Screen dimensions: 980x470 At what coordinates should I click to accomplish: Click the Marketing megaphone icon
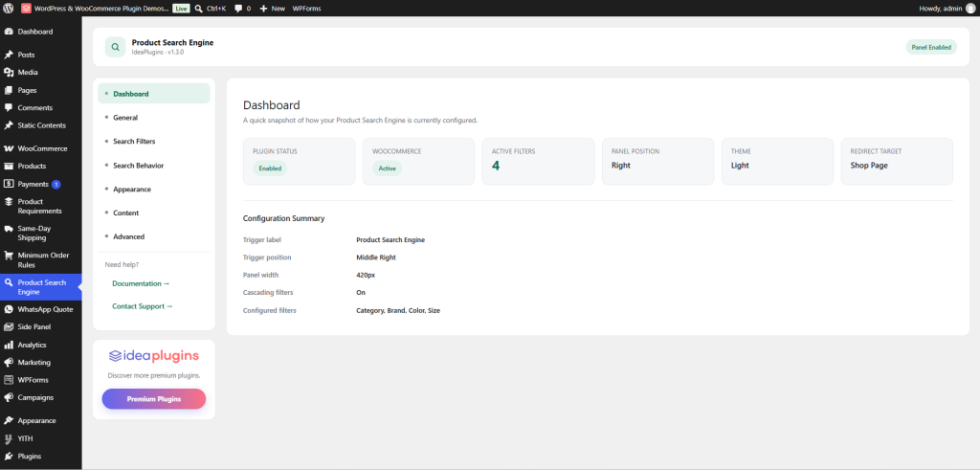(9, 363)
